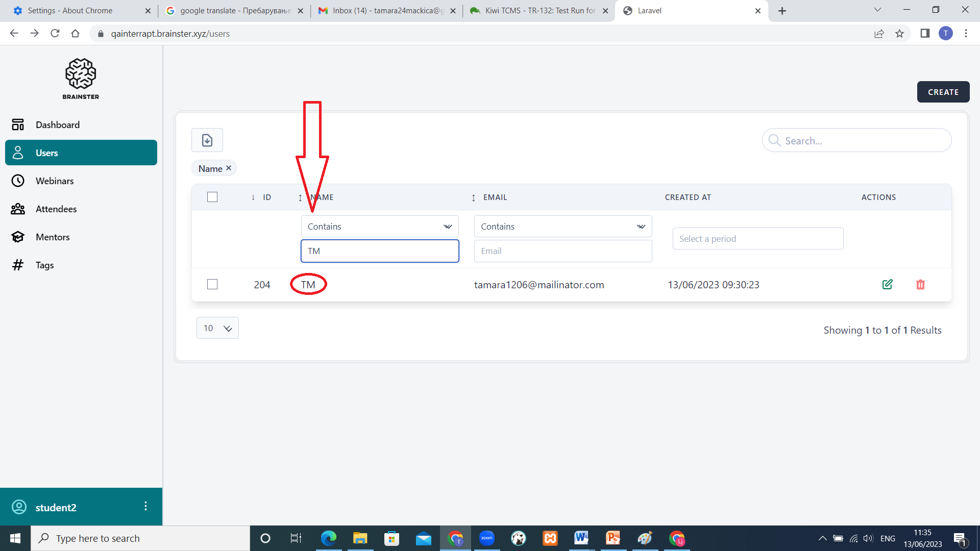Remove the Name filter chip

(x=229, y=168)
